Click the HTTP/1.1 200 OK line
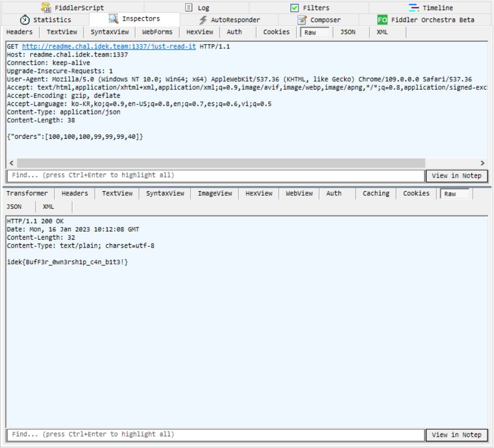494x448 pixels. 35,221
